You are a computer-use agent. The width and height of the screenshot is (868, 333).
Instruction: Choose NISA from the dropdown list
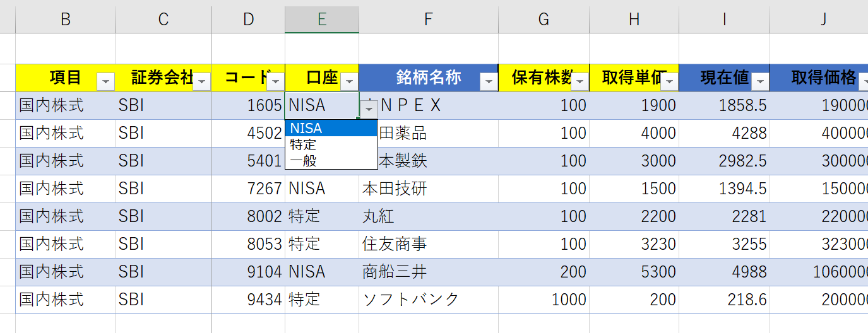[x=331, y=128]
